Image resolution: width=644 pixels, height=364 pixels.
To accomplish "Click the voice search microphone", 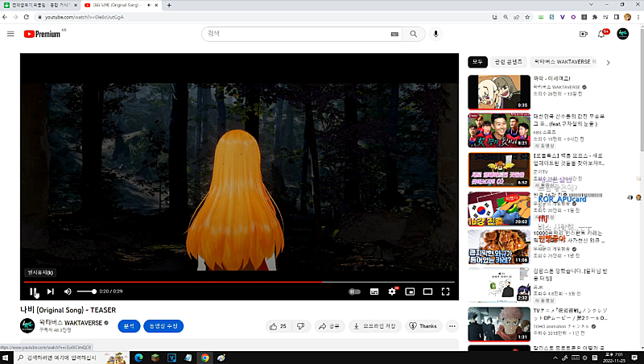I will (x=436, y=34).
